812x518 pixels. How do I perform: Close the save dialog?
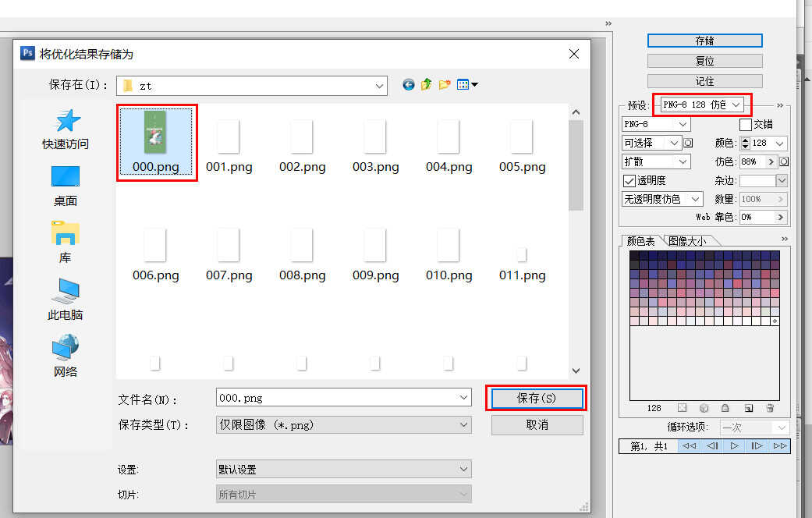pyautogui.click(x=574, y=54)
